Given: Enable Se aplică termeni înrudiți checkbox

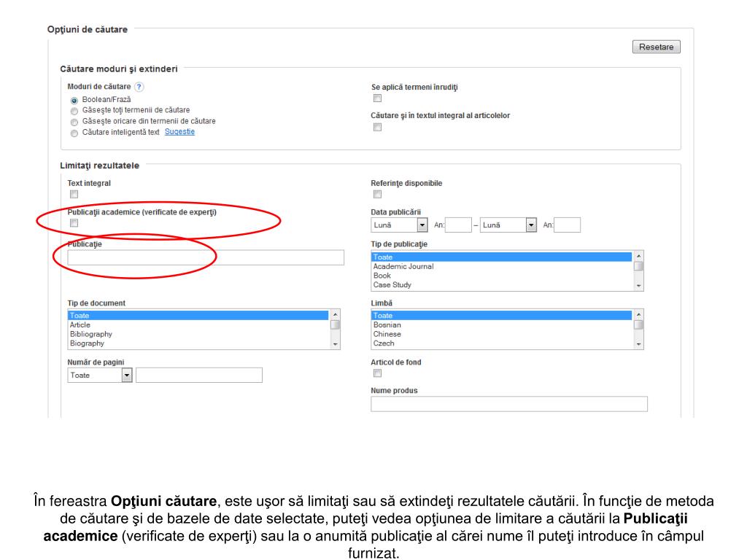Looking at the screenshot, I should click(x=377, y=98).
